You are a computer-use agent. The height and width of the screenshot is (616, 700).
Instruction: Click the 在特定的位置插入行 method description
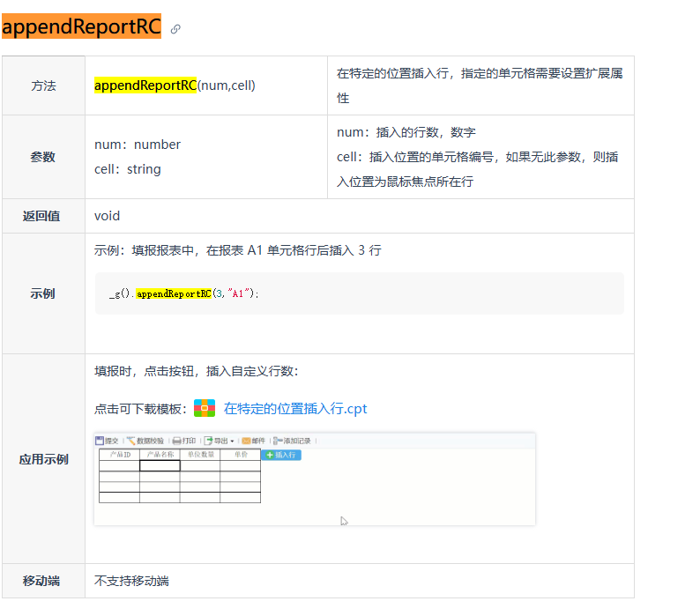480,85
